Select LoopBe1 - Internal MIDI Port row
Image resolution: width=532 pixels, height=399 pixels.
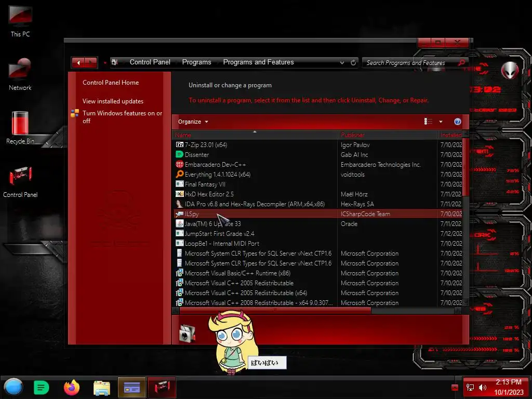[x=317, y=243]
